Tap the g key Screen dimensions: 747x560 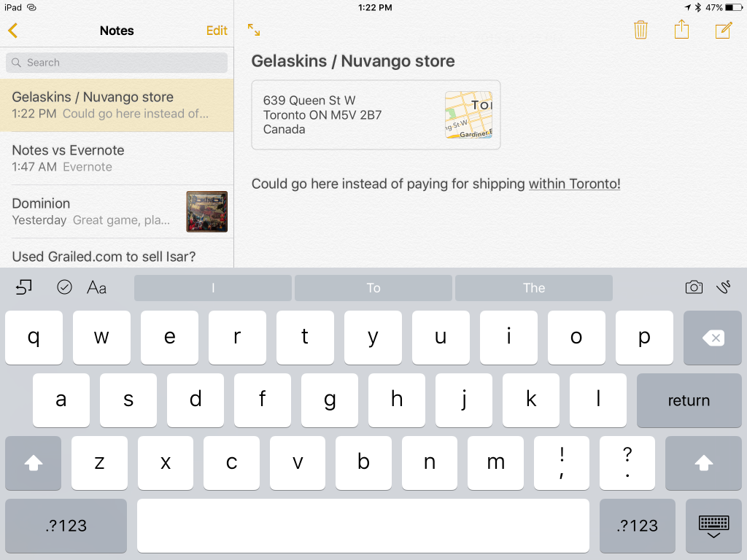[x=330, y=400]
